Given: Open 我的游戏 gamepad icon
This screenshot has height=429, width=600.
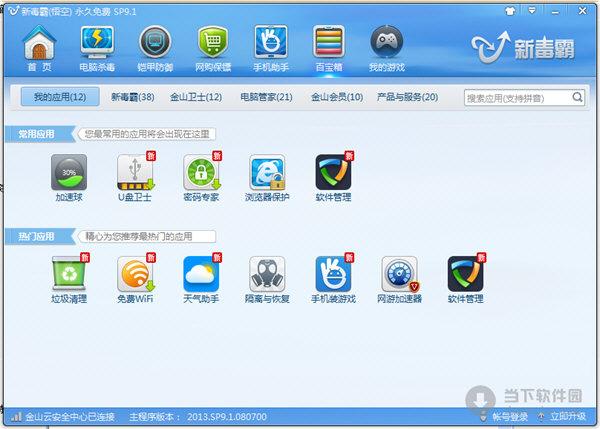Looking at the screenshot, I should [386, 48].
